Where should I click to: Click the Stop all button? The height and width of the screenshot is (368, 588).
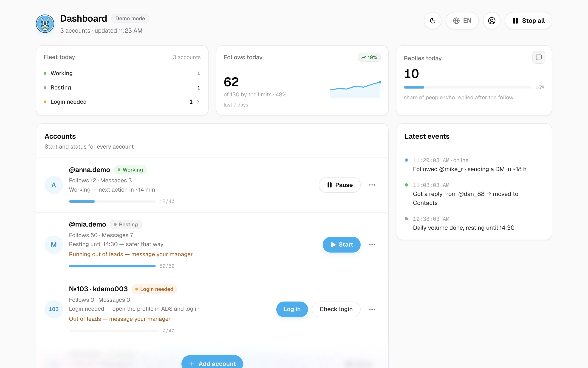click(x=528, y=21)
